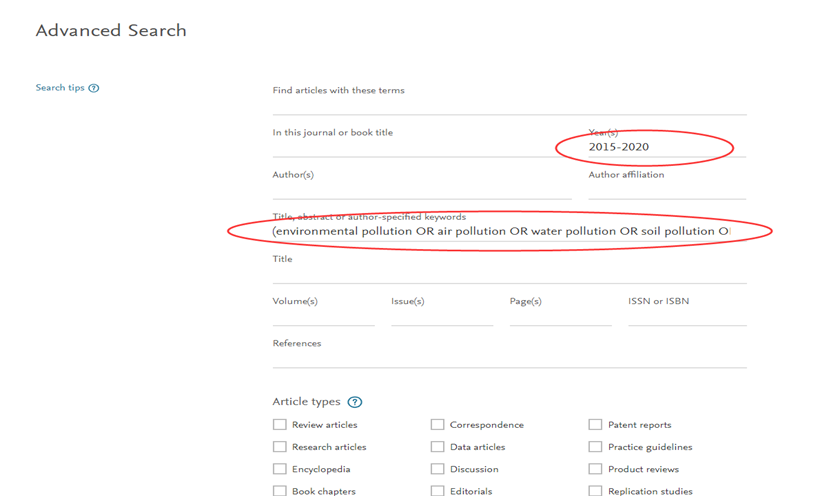Enable the Encyclopedia checkbox
The height and width of the screenshot is (496, 840).
click(280, 469)
